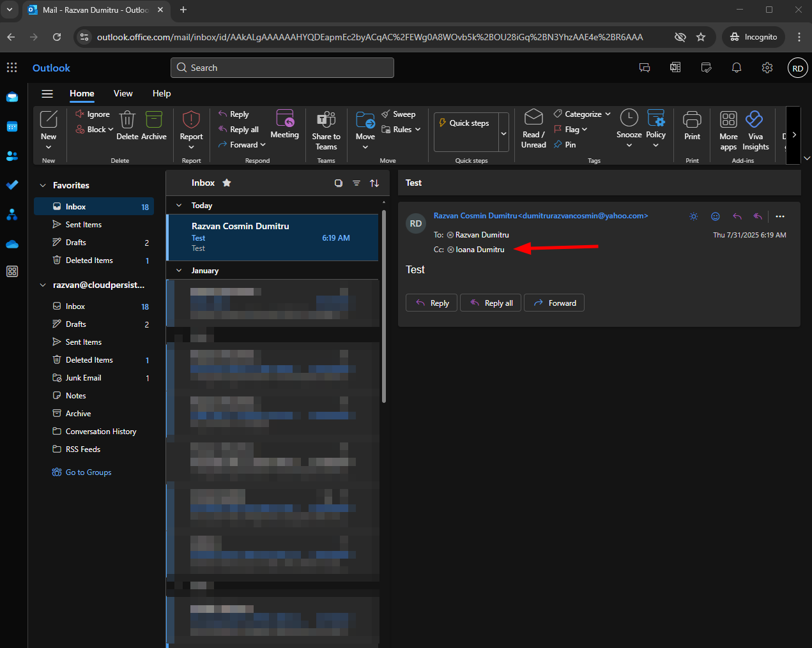Viewport: 812px width, 648px height.
Task: Collapse the January message group
Action: [179, 271]
